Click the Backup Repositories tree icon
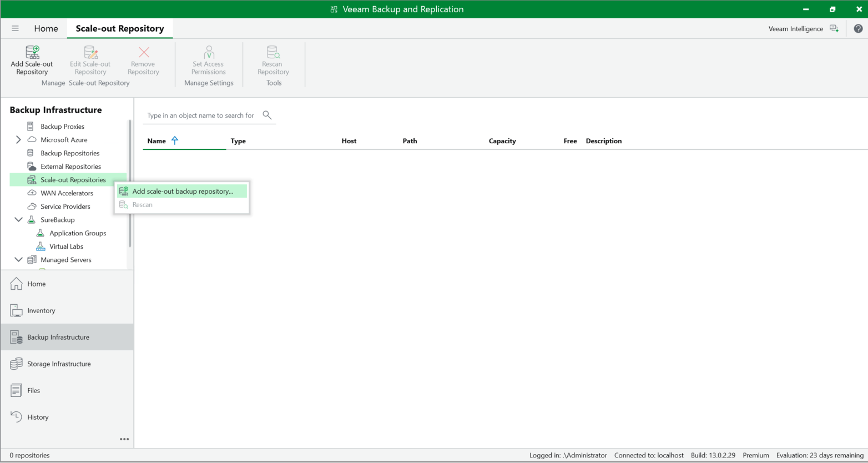868x463 pixels. click(x=31, y=153)
